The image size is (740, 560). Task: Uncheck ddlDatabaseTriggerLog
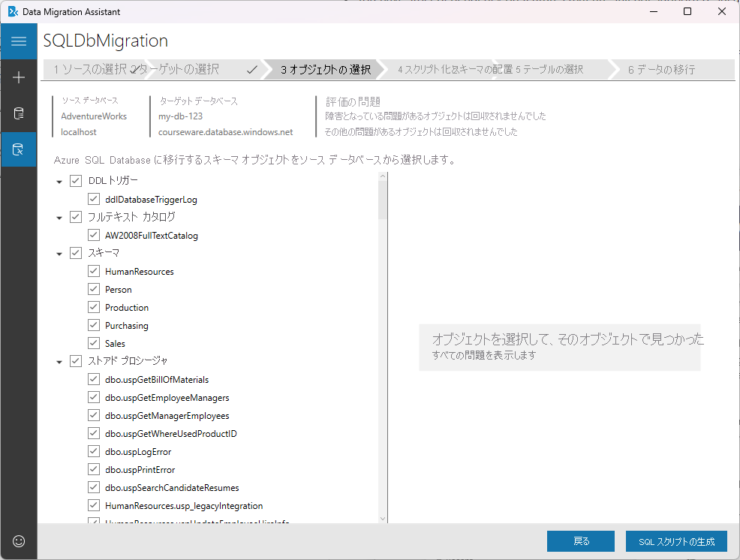[x=94, y=199]
